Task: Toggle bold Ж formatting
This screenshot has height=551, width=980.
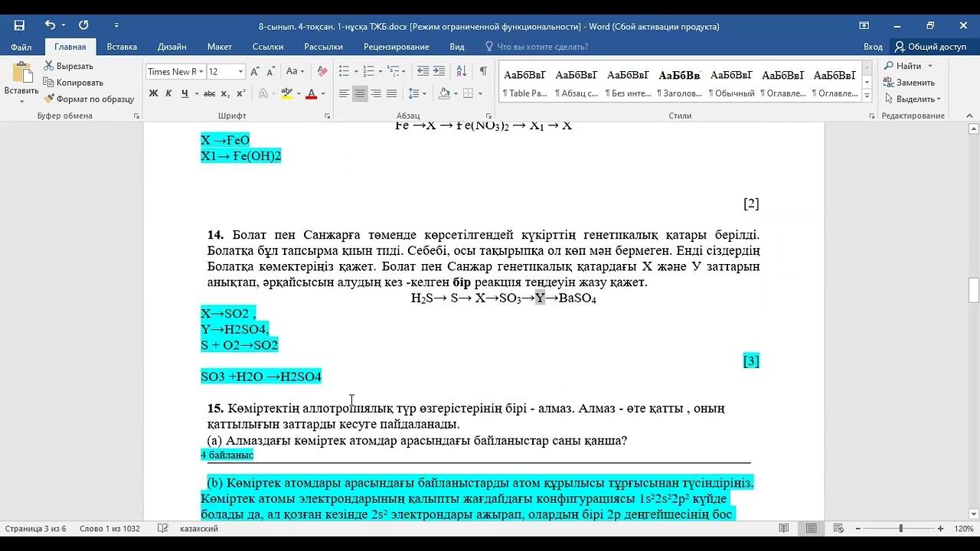Action: tap(153, 93)
